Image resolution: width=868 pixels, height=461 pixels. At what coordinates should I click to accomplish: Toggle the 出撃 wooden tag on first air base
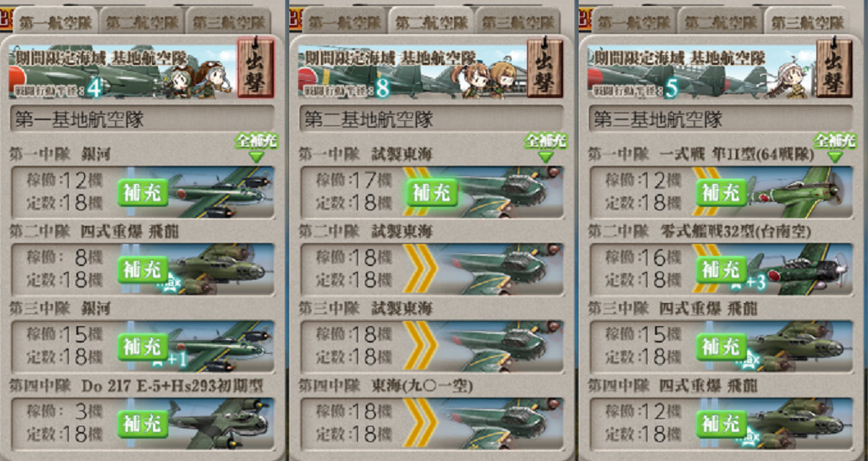(x=256, y=68)
